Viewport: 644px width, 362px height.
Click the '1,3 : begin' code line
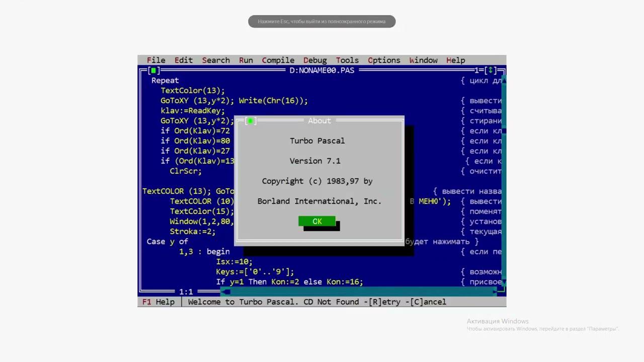pos(204,251)
